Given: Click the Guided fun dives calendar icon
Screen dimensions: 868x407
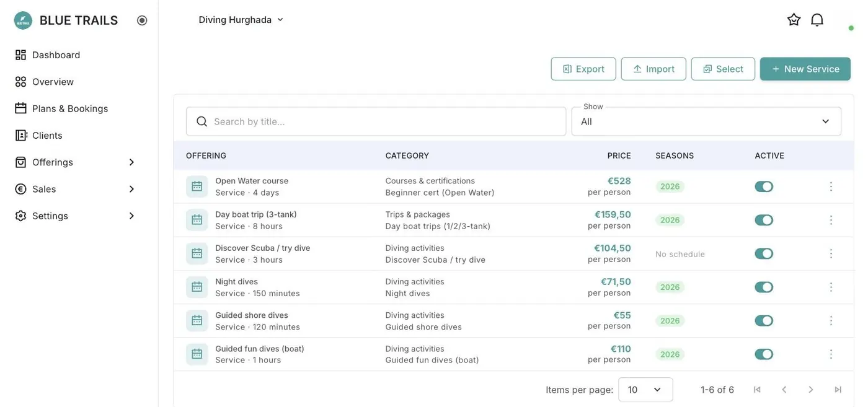Looking at the screenshot, I should pyautogui.click(x=197, y=354).
